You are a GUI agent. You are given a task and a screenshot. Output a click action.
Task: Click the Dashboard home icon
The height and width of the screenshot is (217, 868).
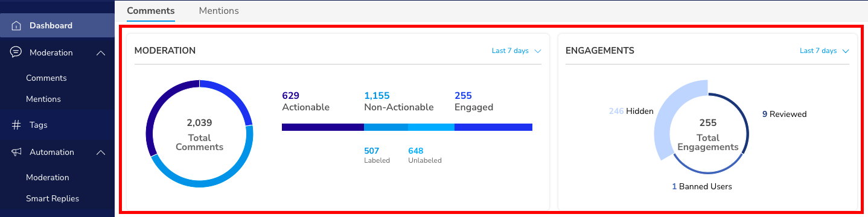click(16, 26)
